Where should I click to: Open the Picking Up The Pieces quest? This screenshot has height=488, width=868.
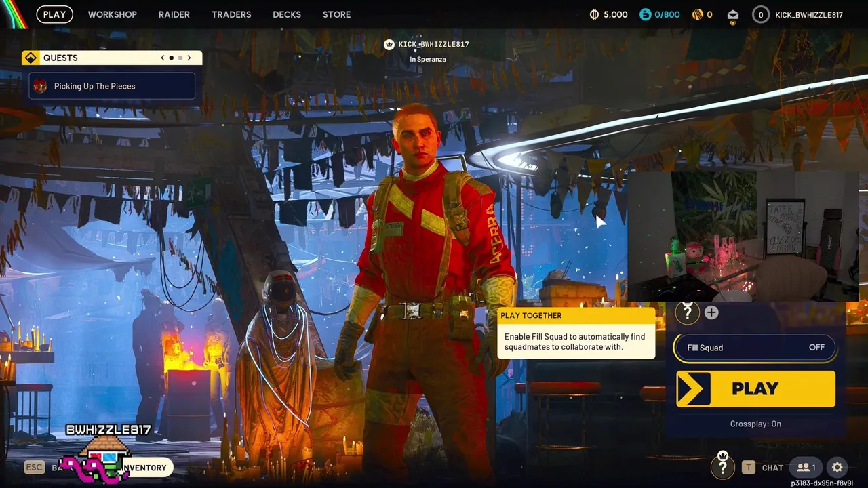point(112,86)
